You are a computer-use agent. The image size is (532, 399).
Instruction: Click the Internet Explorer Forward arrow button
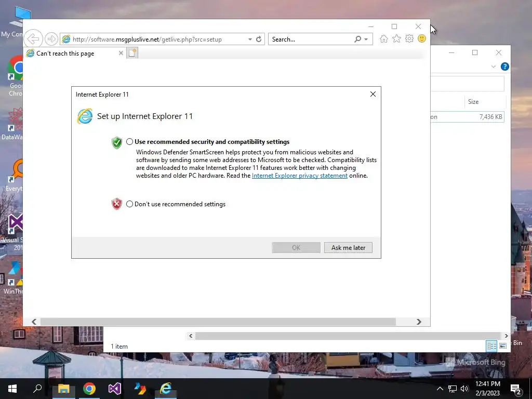51,39
